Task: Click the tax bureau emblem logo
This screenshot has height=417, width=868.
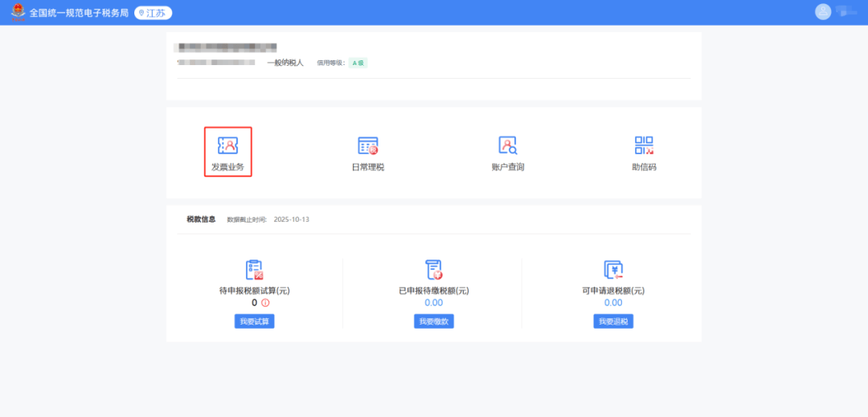Action: pos(17,13)
